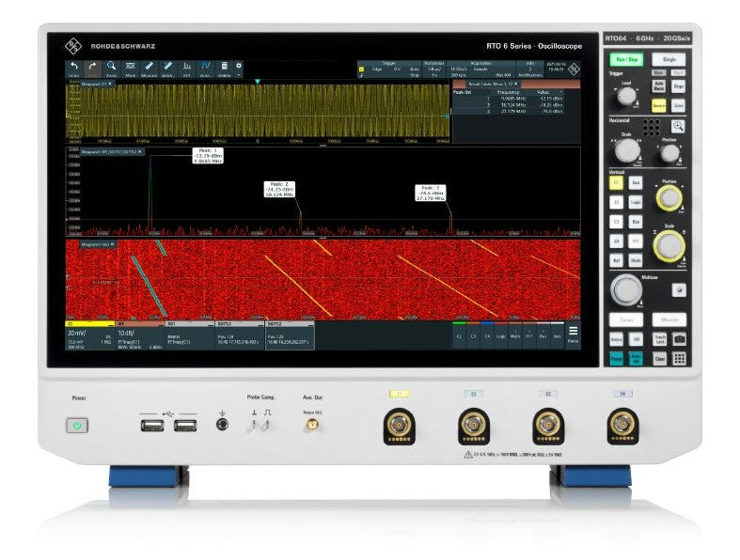Tap the Peak 2 marker label
Image resolution: width=740 pixels, height=560 pixels.
pyautogui.click(x=279, y=189)
